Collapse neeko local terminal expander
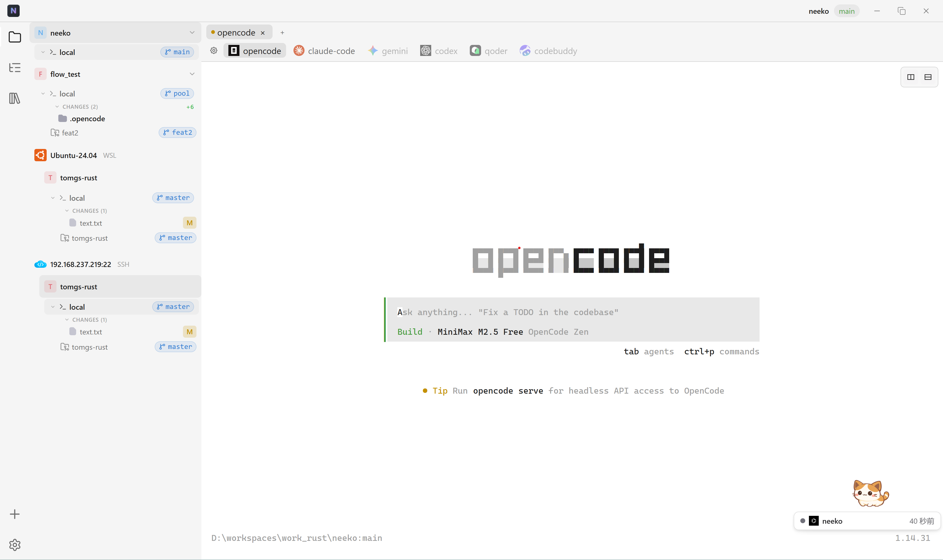This screenshot has width=943, height=560. 43,52
